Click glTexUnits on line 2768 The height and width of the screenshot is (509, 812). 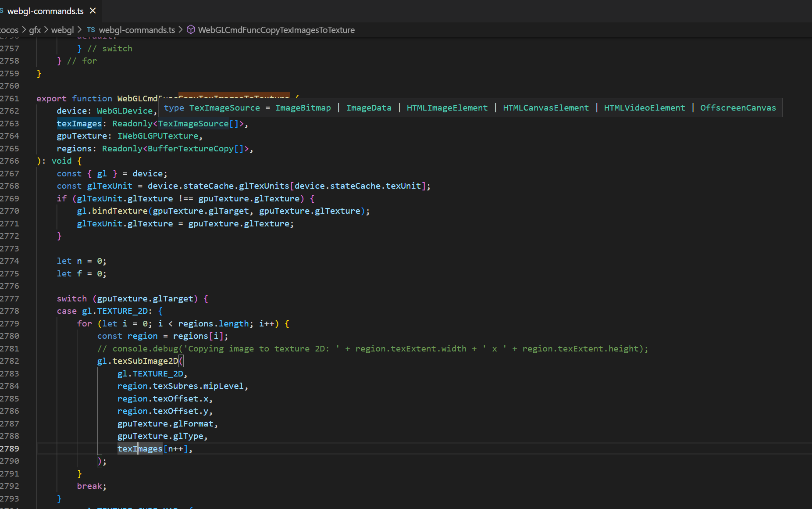[x=264, y=186]
